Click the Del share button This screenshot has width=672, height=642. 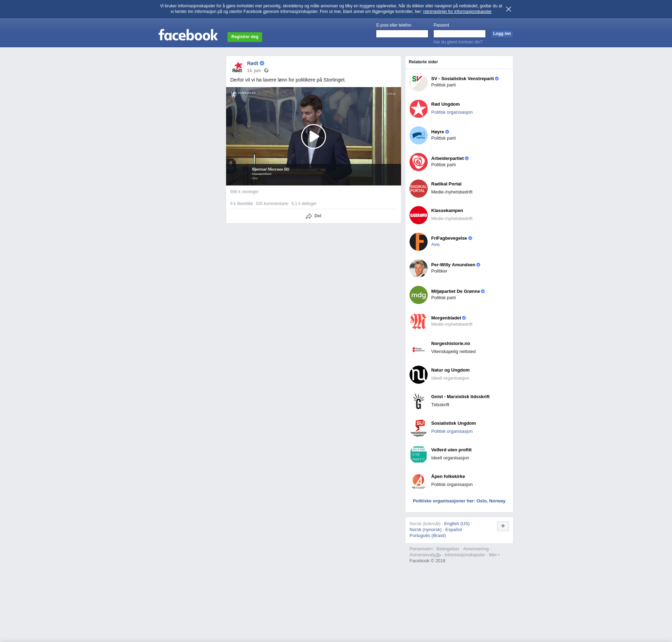[x=313, y=216]
